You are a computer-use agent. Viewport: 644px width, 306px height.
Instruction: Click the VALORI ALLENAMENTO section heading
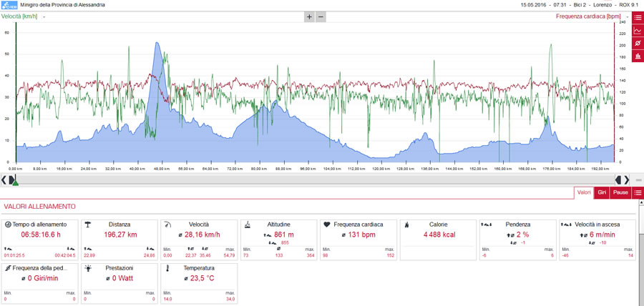(39, 207)
